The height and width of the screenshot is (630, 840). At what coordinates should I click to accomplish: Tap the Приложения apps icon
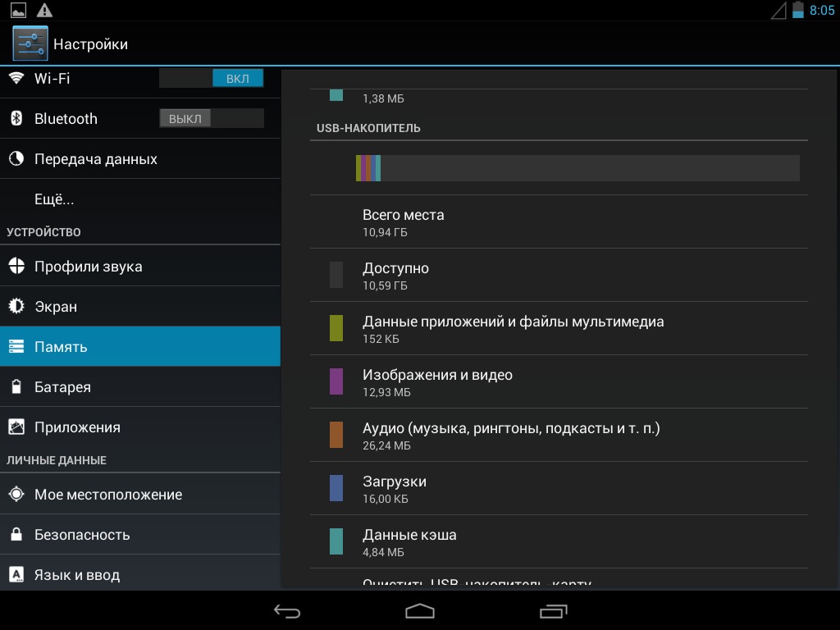[x=16, y=427]
